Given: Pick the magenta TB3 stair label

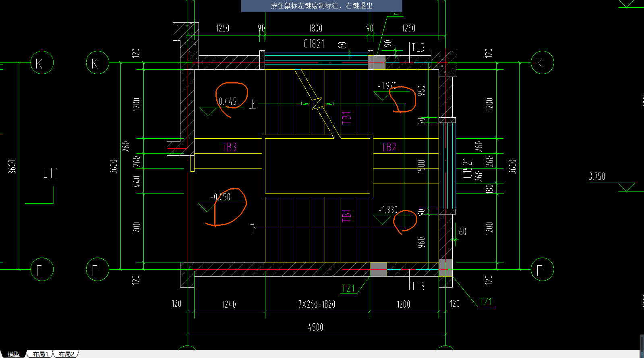Looking at the screenshot, I should (x=229, y=147).
